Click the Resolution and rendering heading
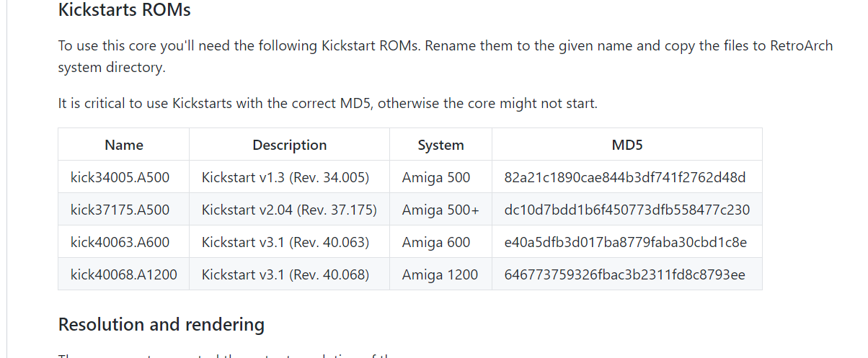The height and width of the screenshot is (358, 868). coord(161,325)
